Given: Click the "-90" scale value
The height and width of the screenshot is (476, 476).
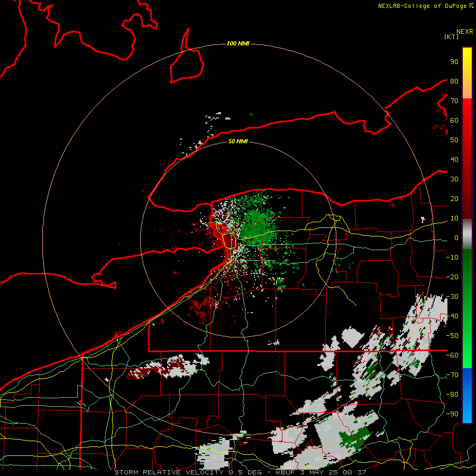Looking at the screenshot, I should coord(452,414).
